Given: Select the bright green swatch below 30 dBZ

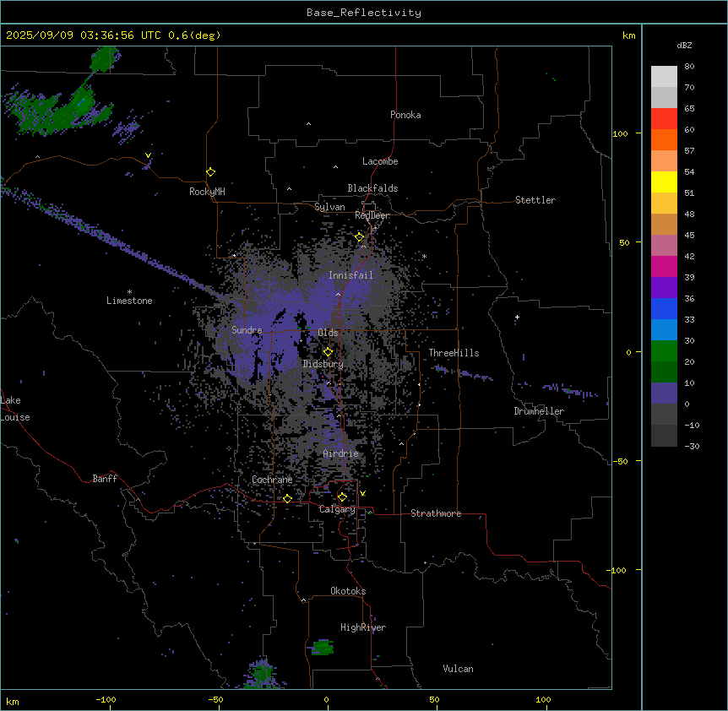Looking at the screenshot, I should (x=664, y=351).
